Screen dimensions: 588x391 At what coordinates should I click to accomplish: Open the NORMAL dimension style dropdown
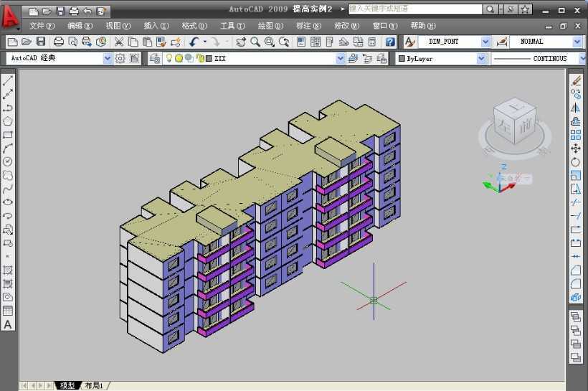[577, 42]
